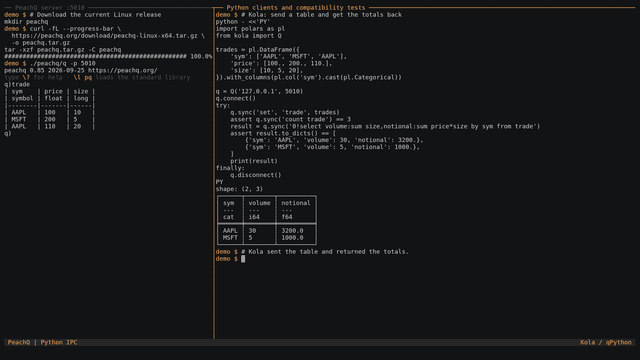Click the 'size' column header in trade table
This screenshot has width=640, height=360.
pos(81,91)
